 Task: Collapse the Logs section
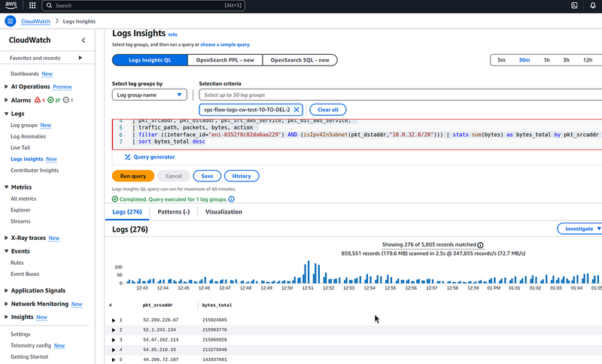coord(6,114)
